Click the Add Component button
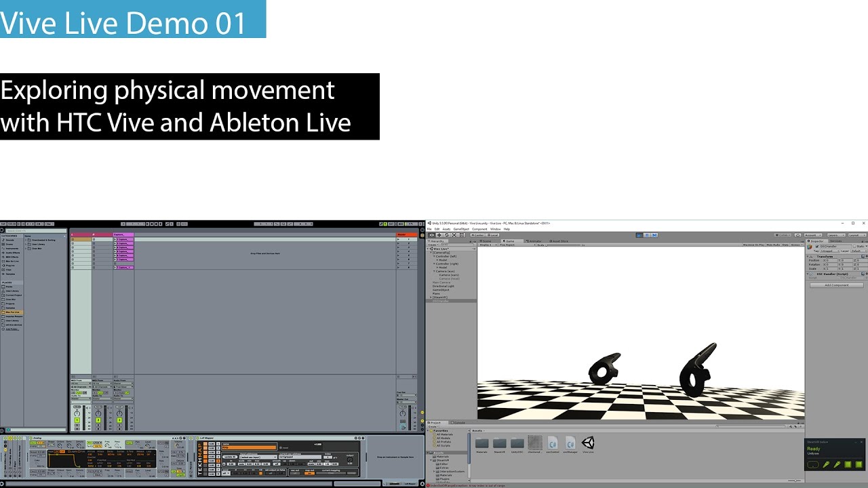Screen dimensions: 868x488 tap(837, 285)
